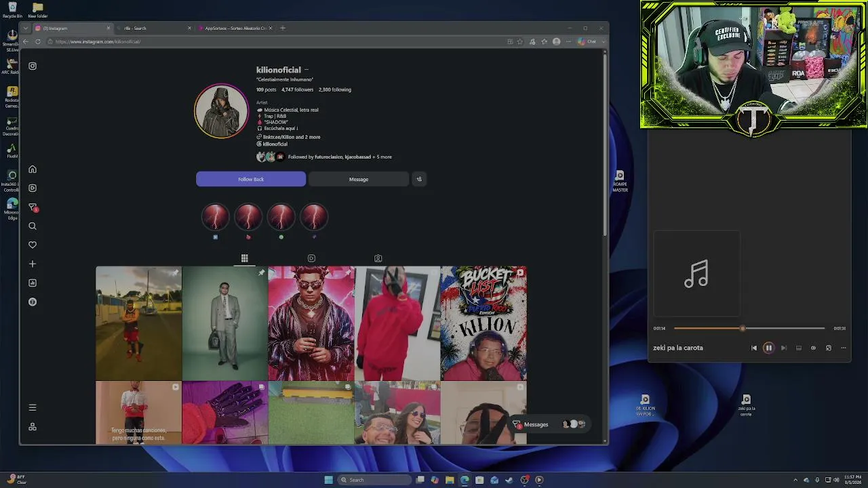Open the dashboard chart icon in sidebar
The image size is (868, 488).
point(33,283)
